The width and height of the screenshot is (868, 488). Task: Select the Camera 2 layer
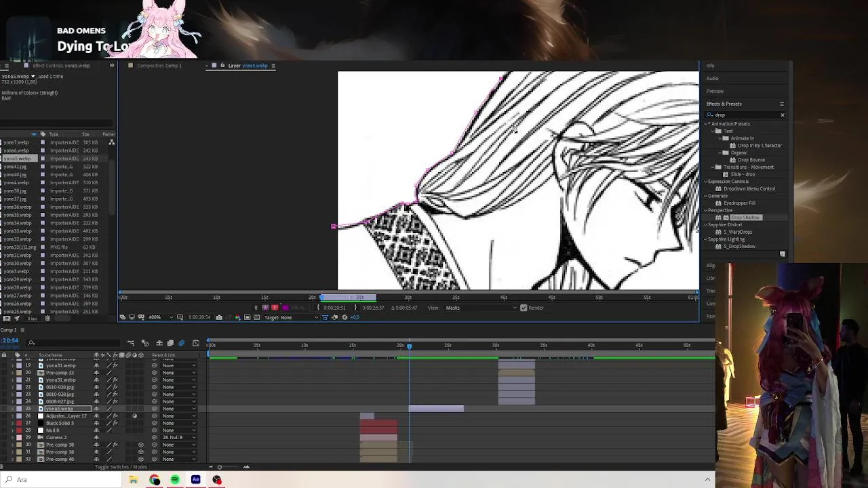[x=56, y=437]
